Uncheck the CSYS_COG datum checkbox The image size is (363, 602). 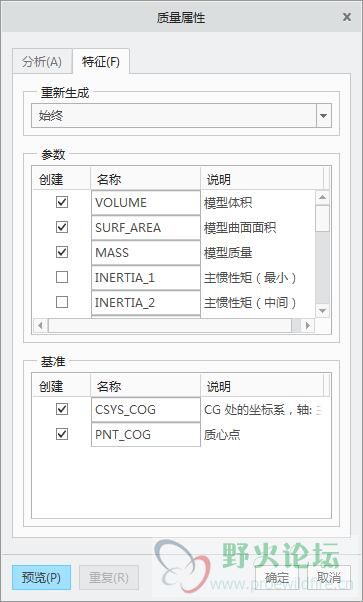coord(62,409)
